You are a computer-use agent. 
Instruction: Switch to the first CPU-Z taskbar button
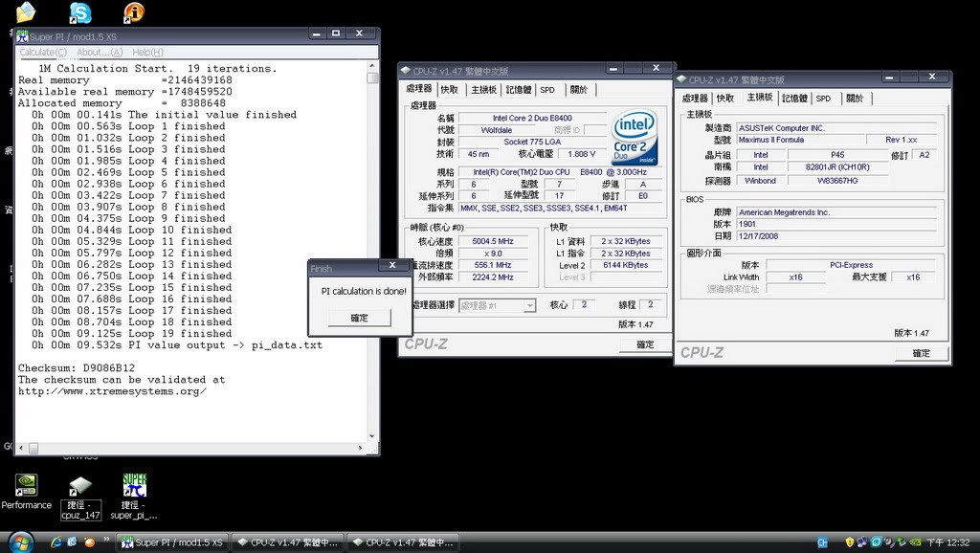coord(287,542)
